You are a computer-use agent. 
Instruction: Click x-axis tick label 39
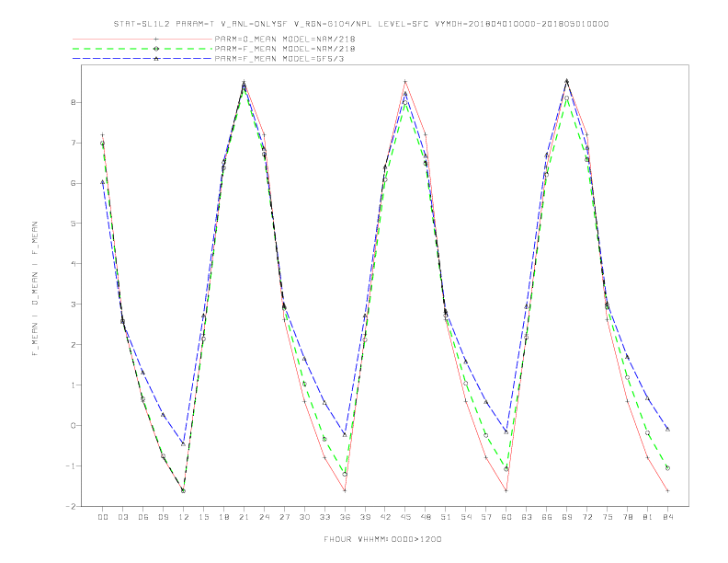pos(365,517)
